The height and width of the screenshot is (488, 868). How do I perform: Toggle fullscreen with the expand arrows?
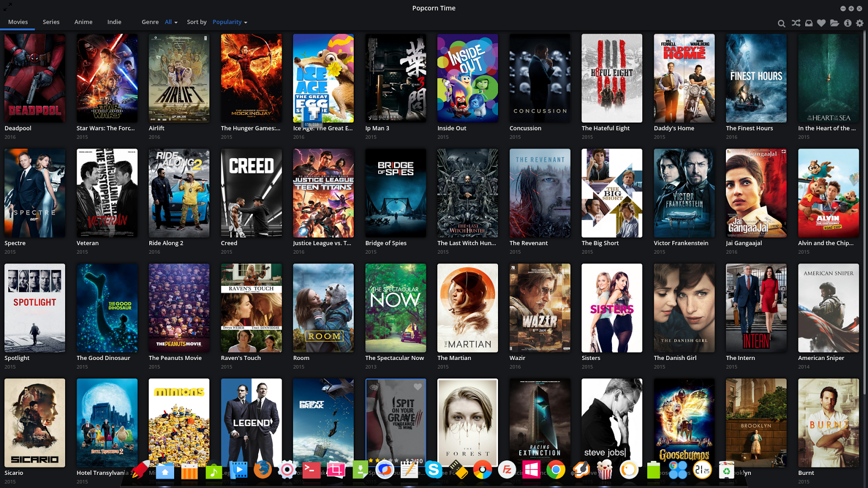click(8, 8)
